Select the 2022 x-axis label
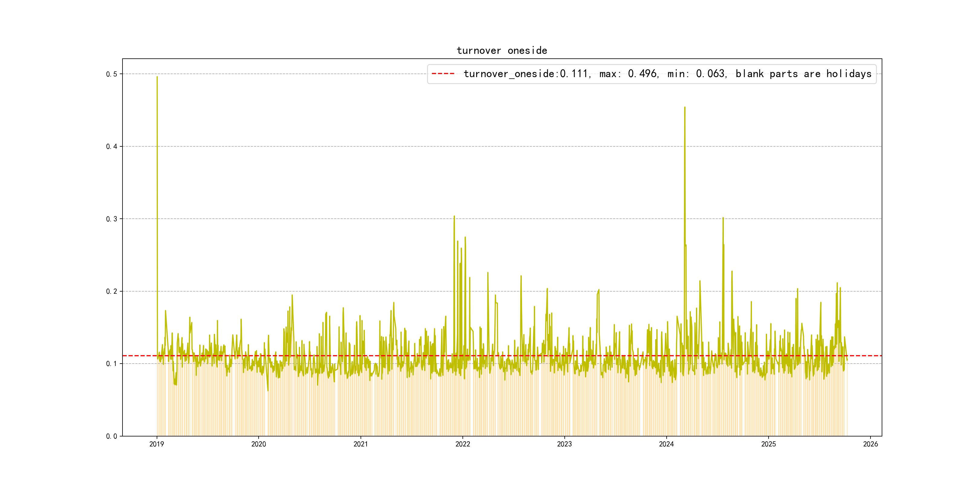 click(x=462, y=444)
